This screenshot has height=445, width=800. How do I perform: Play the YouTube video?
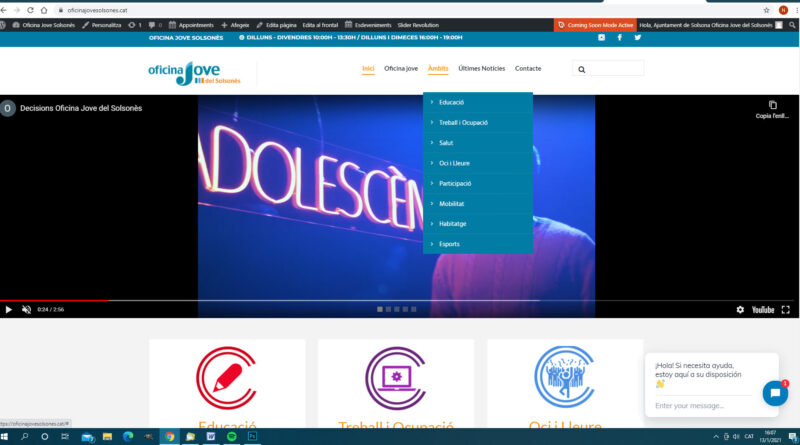pos(9,310)
